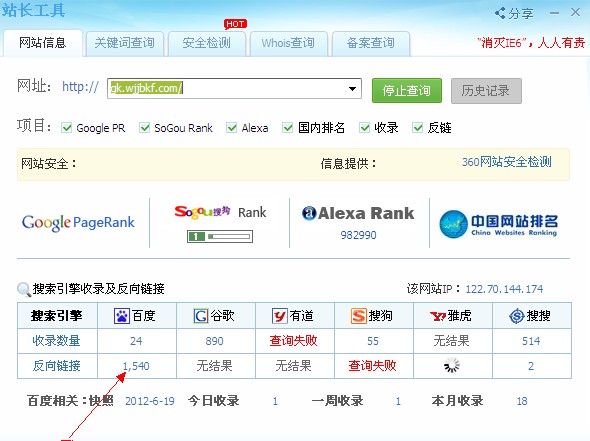Screen dimensions: 590x441
Task: Click the Google backlinks 无结果 cell
Action: [x=214, y=365]
